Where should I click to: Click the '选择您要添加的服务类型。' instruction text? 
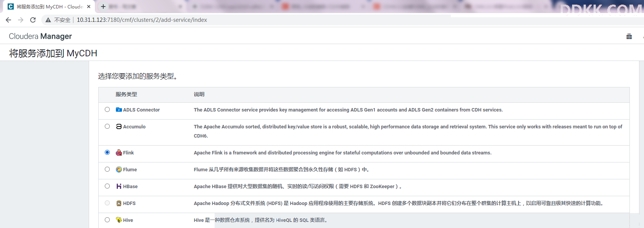[x=138, y=76]
